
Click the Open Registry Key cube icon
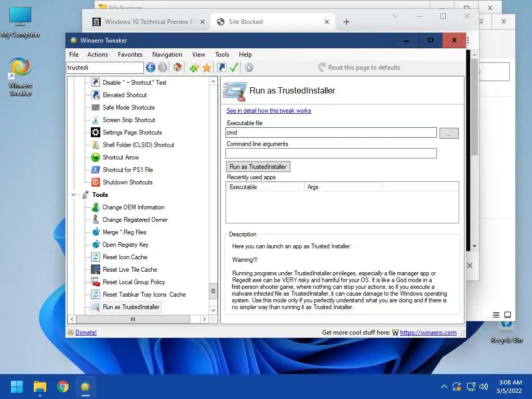coord(96,245)
